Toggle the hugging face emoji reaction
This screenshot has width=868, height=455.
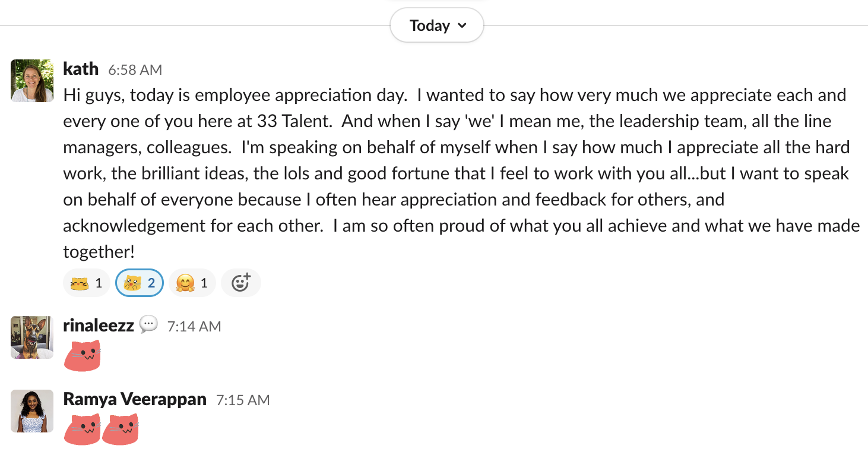[x=192, y=283]
